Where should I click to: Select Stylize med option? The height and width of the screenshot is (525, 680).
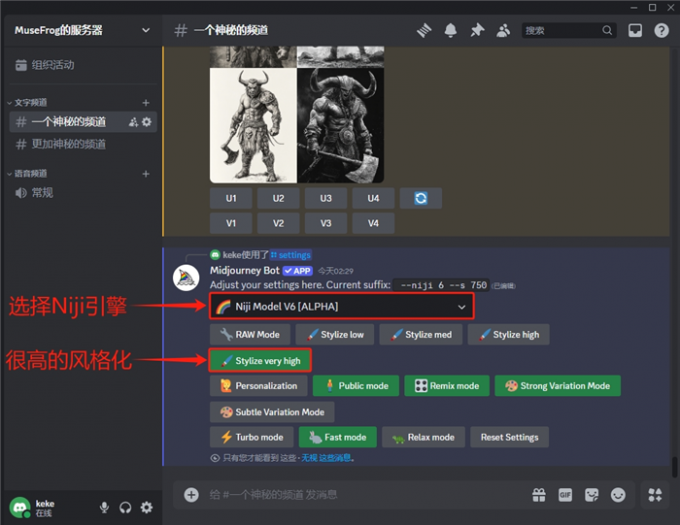pos(421,335)
